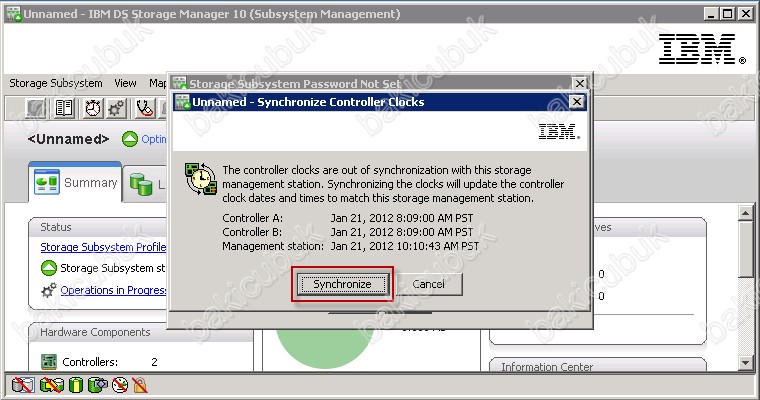The width and height of the screenshot is (760, 400).
Task: Click the open book profile toolbar icon
Action: (x=63, y=108)
